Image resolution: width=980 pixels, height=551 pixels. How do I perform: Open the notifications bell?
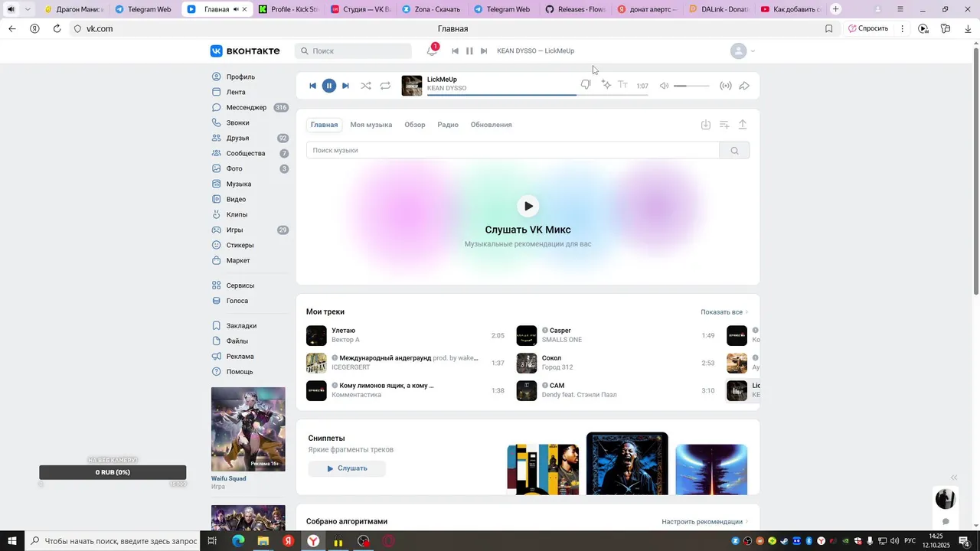coord(433,51)
